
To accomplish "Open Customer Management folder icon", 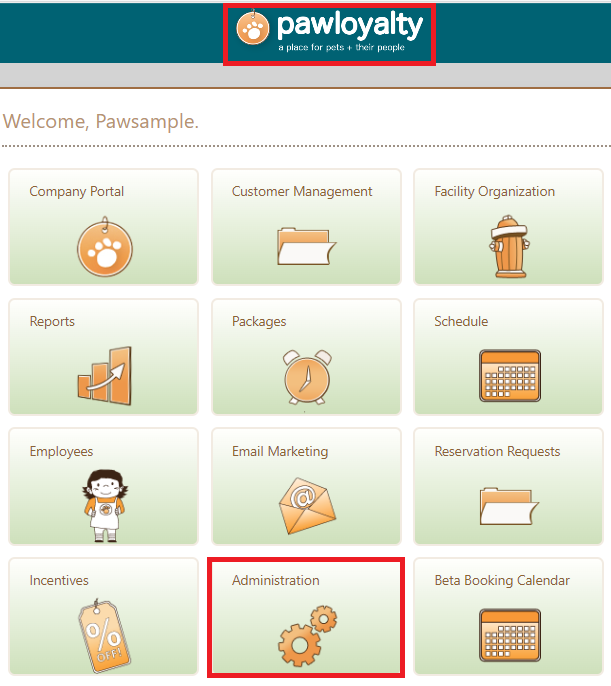I will [306, 246].
